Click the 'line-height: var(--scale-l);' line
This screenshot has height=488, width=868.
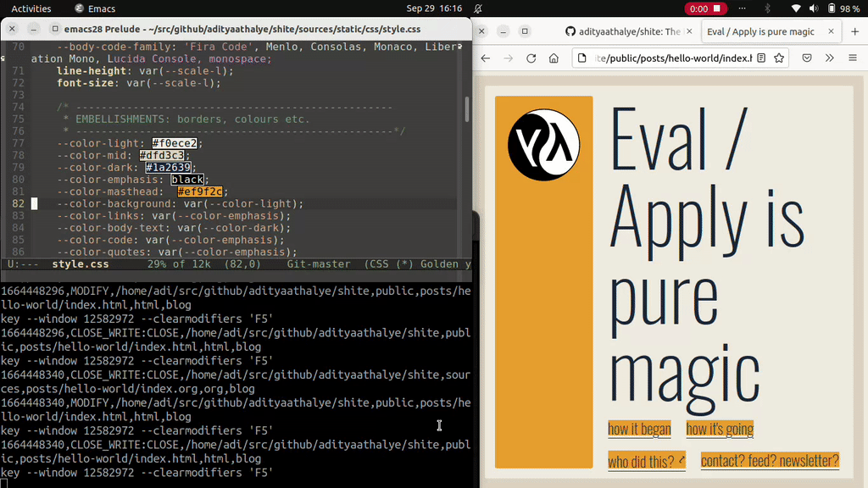coord(145,71)
